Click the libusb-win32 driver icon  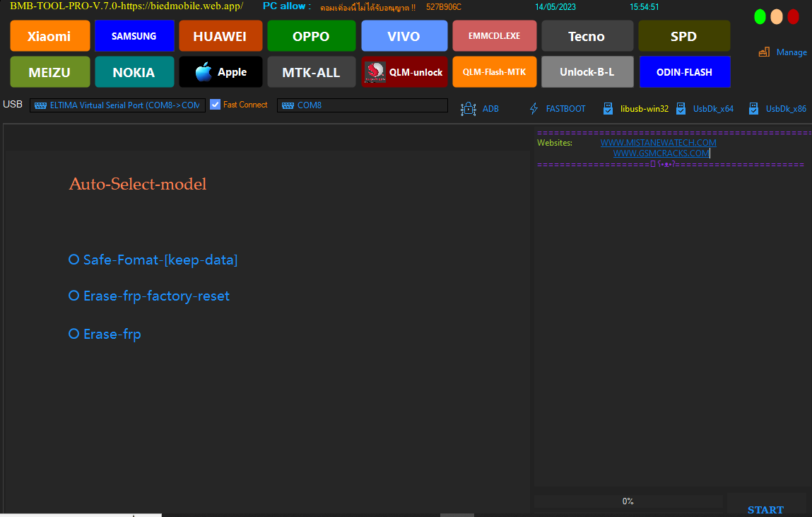[x=608, y=109]
